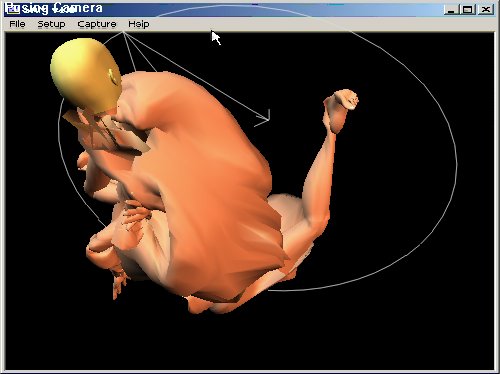Close the Posing Camera window
Viewport: 500px width, 374px height.
pos(486,9)
